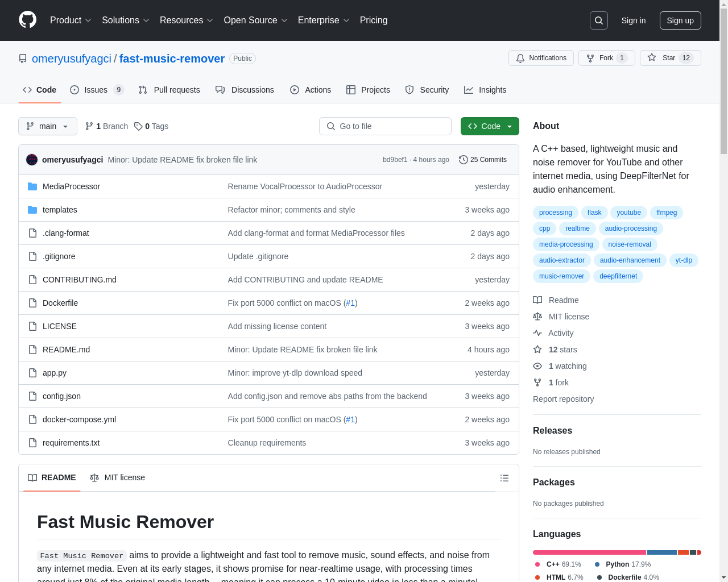Click the C++ 69.1% language entry
This screenshot has width=728, height=582.
click(558, 564)
